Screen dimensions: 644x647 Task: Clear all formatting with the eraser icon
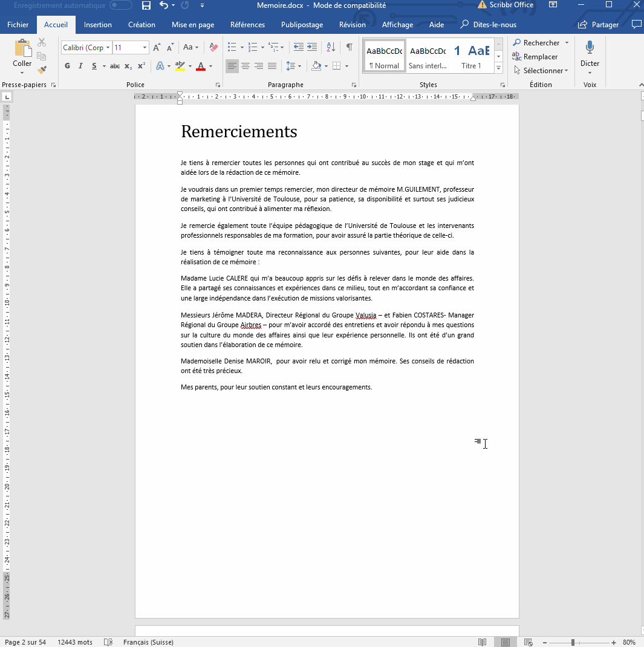213,47
